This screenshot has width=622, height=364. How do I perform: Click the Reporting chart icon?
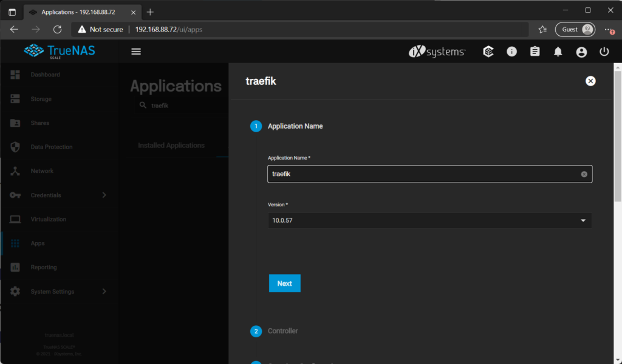(x=15, y=268)
